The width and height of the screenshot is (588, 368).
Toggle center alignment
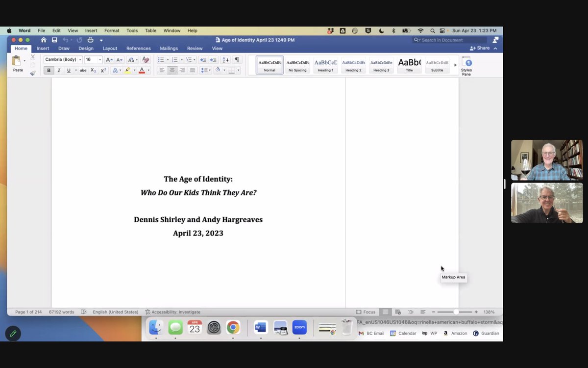(172, 70)
